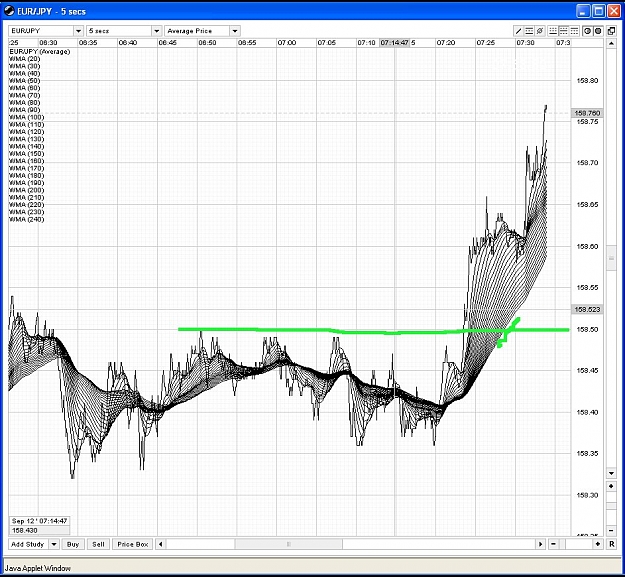This screenshot has height=577, width=625.
Task: Click the 158.523 price tag
Action: [x=587, y=309]
